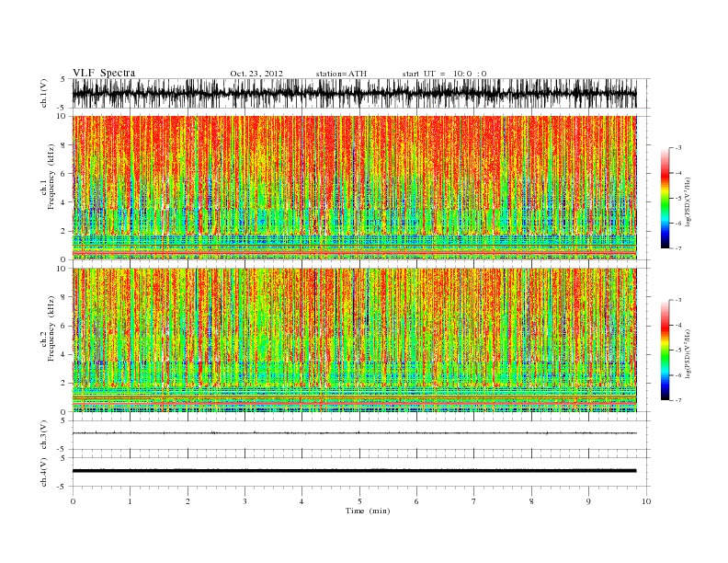728x563 pixels.
Task: Click inside the ch.2 spectrogram panel
Action: pyautogui.click(x=354, y=340)
